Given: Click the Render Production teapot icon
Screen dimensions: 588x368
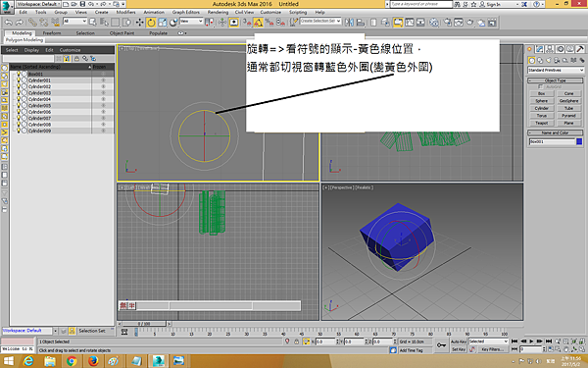Looking at the screenshot, I should 469,23.
